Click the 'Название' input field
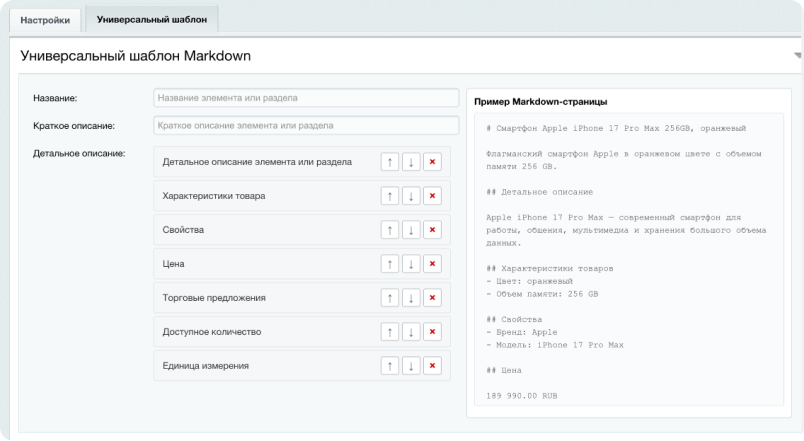The width and height of the screenshot is (804, 441). tap(305, 98)
